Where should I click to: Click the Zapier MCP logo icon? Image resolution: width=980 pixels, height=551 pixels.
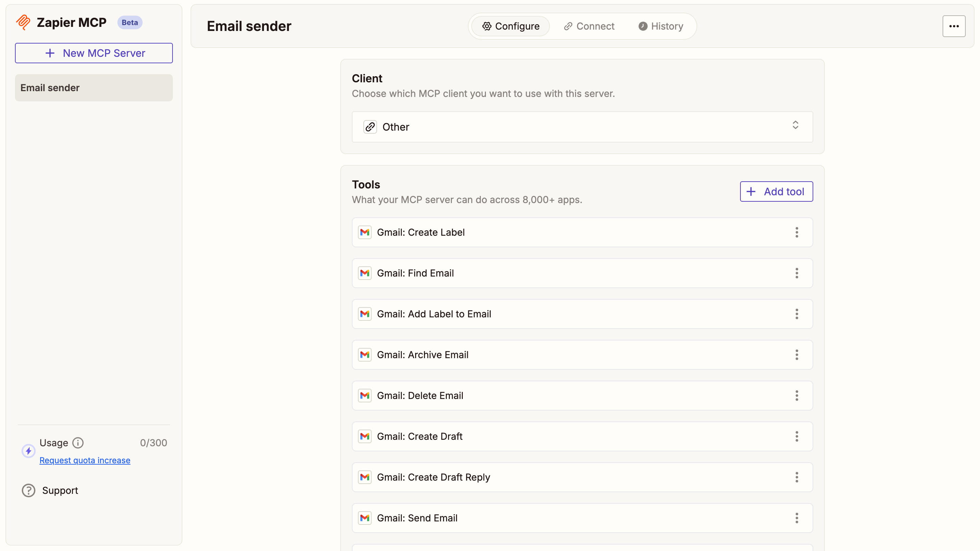click(x=23, y=22)
